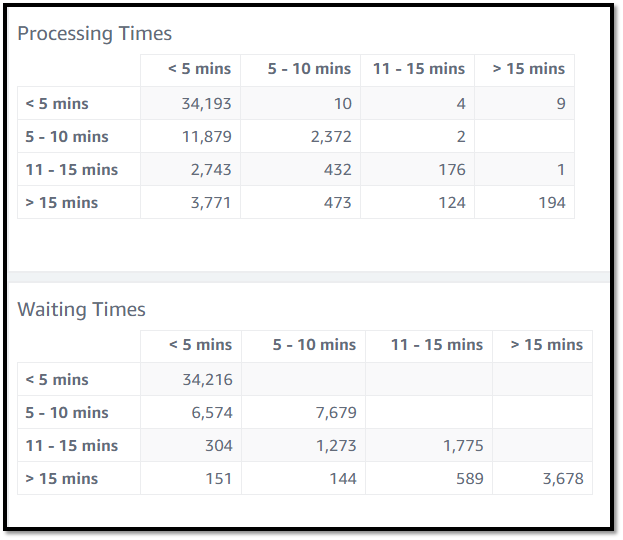This screenshot has width=623, height=540.
Task: Select Processing Times '11 - 15 mins' row header
Action: coord(72,169)
